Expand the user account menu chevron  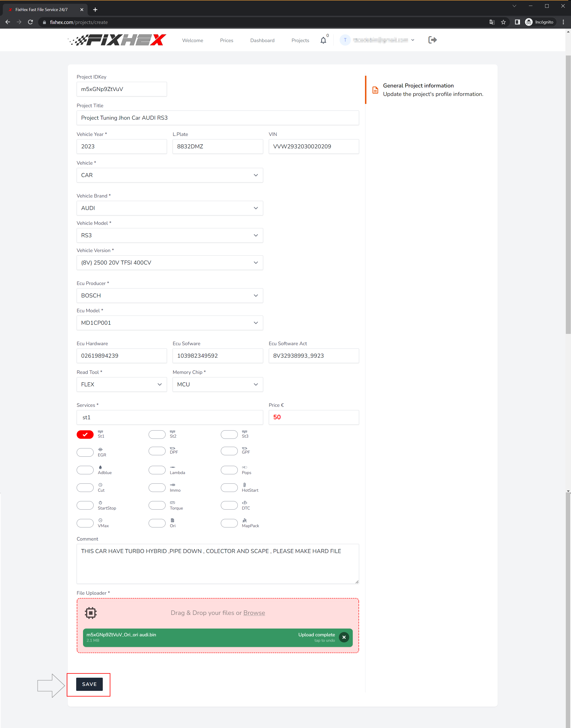point(413,40)
